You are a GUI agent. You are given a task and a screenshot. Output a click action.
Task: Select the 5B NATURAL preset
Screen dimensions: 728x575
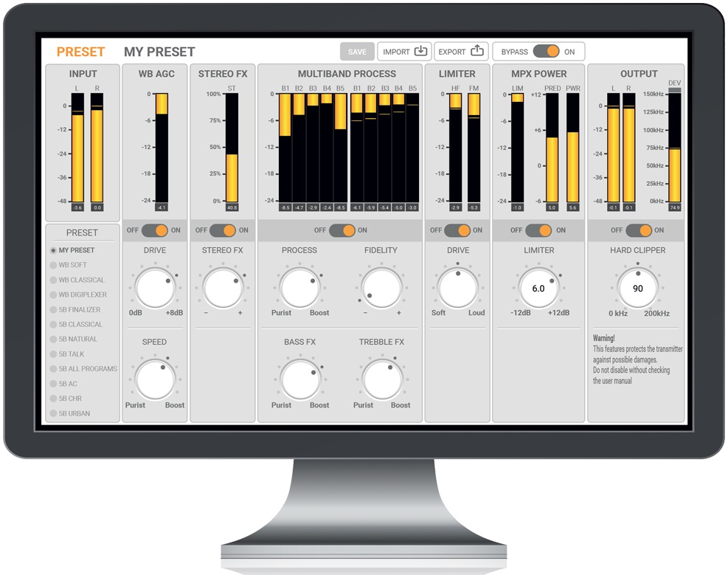pyautogui.click(x=77, y=339)
